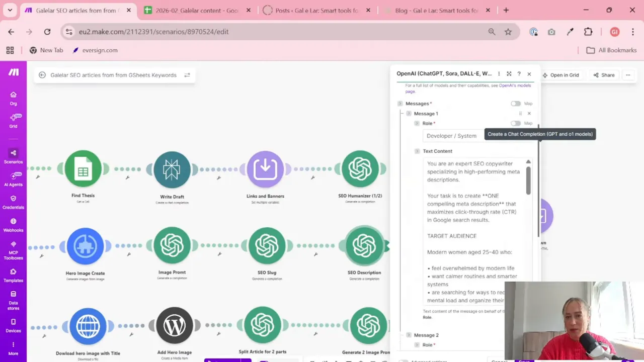The height and width of the screenshot is (362, 644).
Task: Open scenario more options (ellipsis)
Action: pos(628,75)
